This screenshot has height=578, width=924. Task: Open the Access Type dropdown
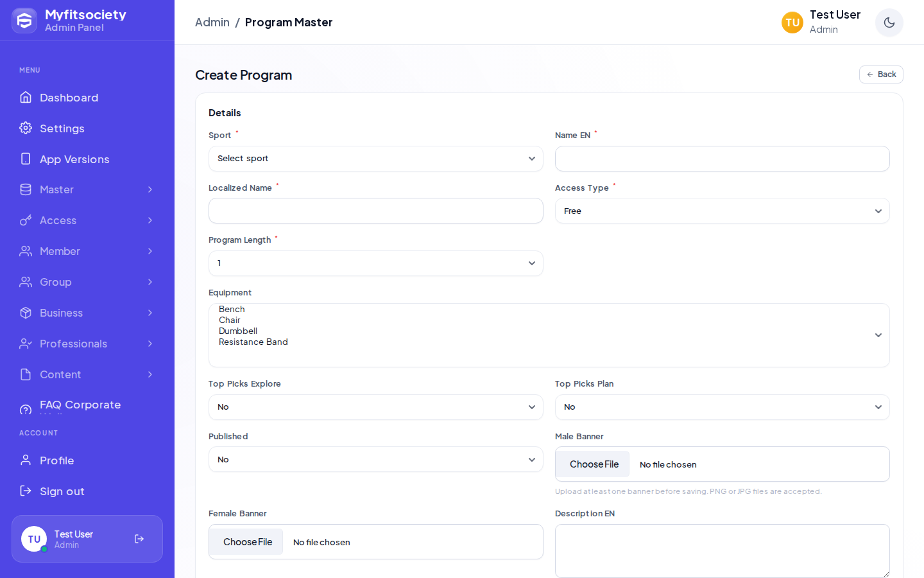click(x=723, y=211)
